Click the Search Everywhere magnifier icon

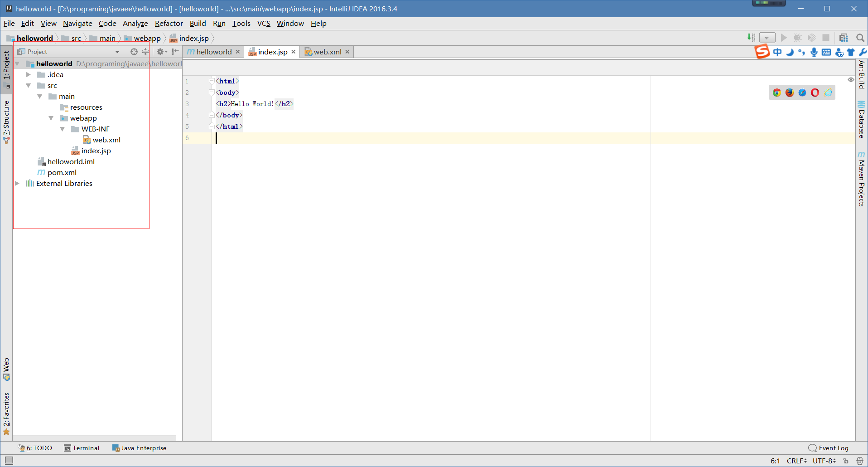pyautogui.click(x=860, y=38)
